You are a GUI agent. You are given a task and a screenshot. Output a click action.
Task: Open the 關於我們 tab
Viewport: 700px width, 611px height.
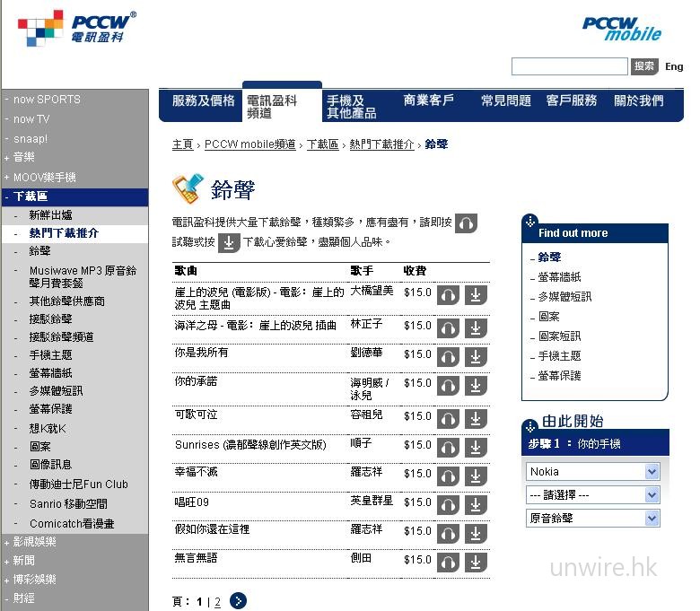pyautogui.click(x=639, y=100)
